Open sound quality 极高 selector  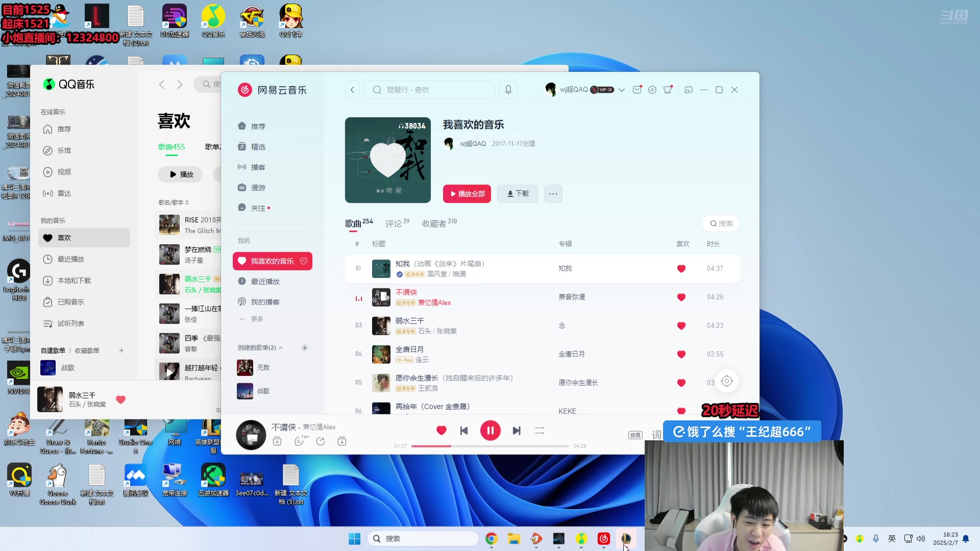635,435
